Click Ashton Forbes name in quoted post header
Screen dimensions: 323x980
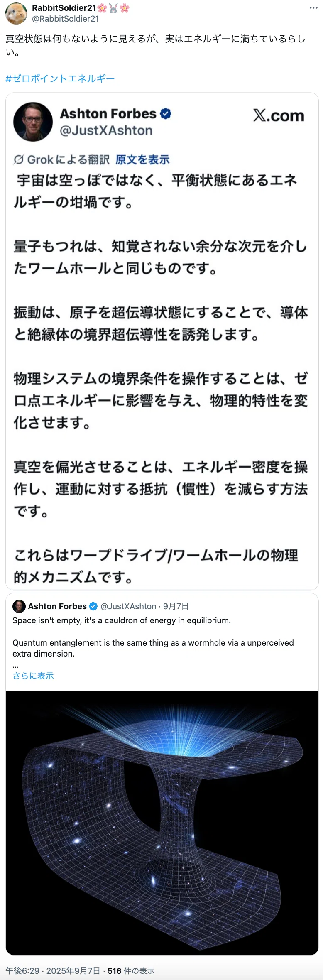(57, 606)
